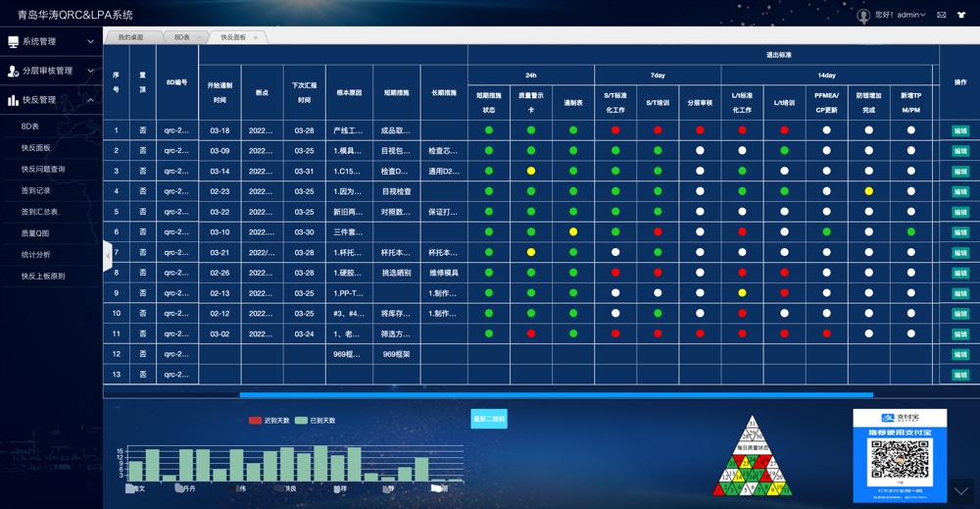Switch to the 我的桌面 tab
Image resolution: width=980 pixels, height=509 pixels.
(x=130, y=37)
